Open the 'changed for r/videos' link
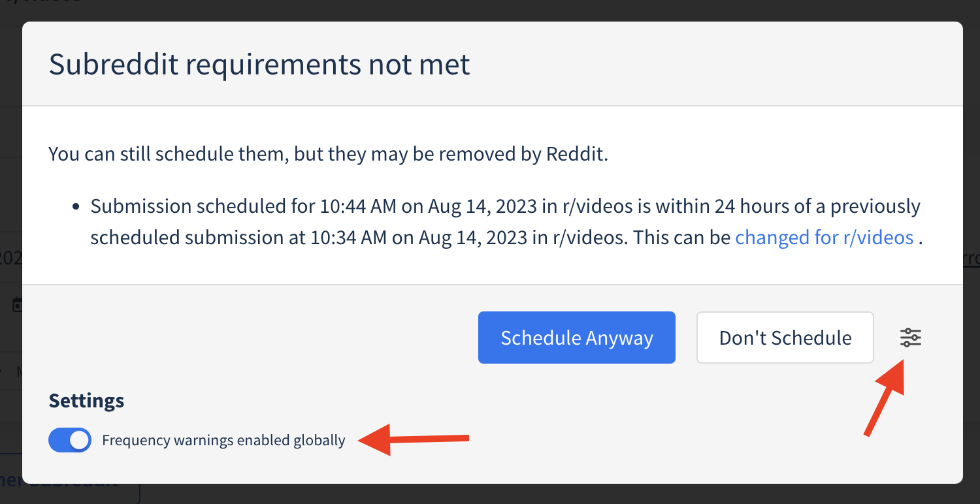 (824, 237)
